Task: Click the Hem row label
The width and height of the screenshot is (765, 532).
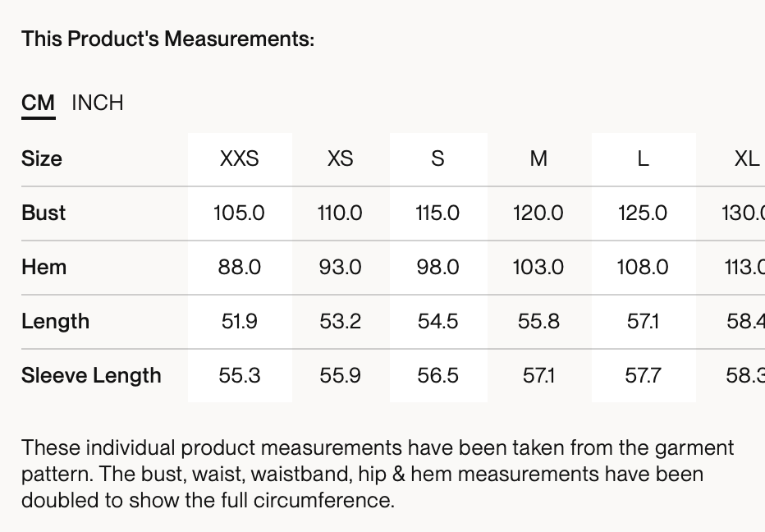Action: click(44, 267)
